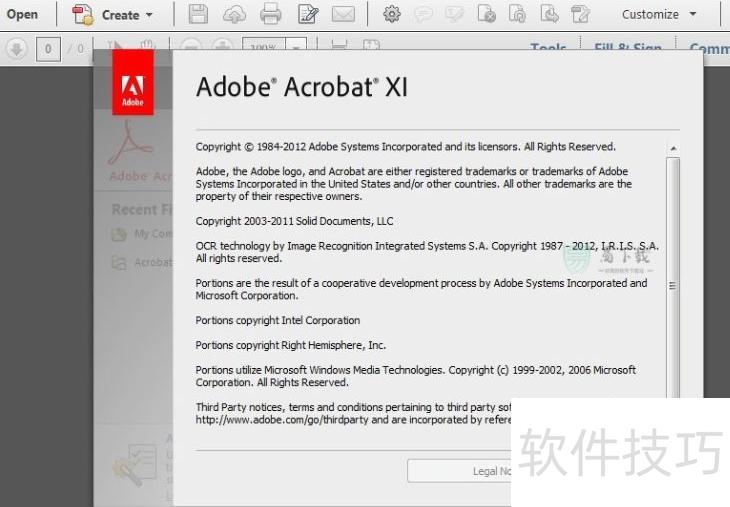The image size is (730, 507).
Task: Click the delete page icon
Action: tap(487, 14)
